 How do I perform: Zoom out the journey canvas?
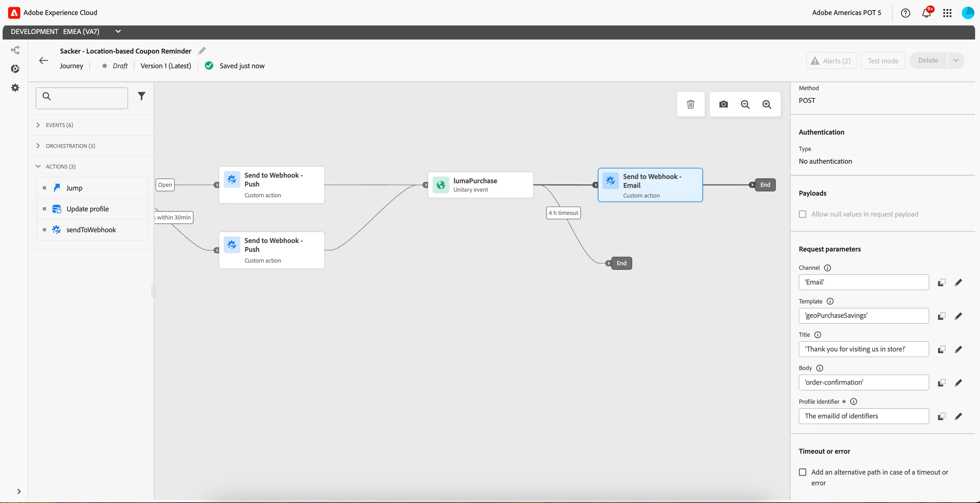pos(745,104)
